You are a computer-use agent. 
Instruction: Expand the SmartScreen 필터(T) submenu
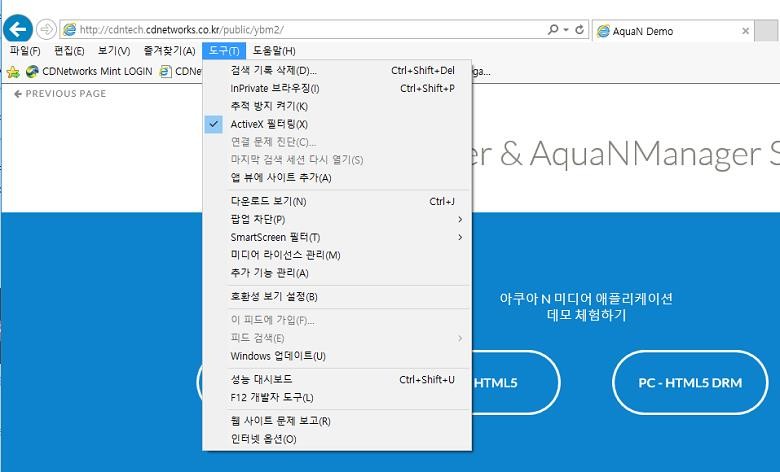337,237
